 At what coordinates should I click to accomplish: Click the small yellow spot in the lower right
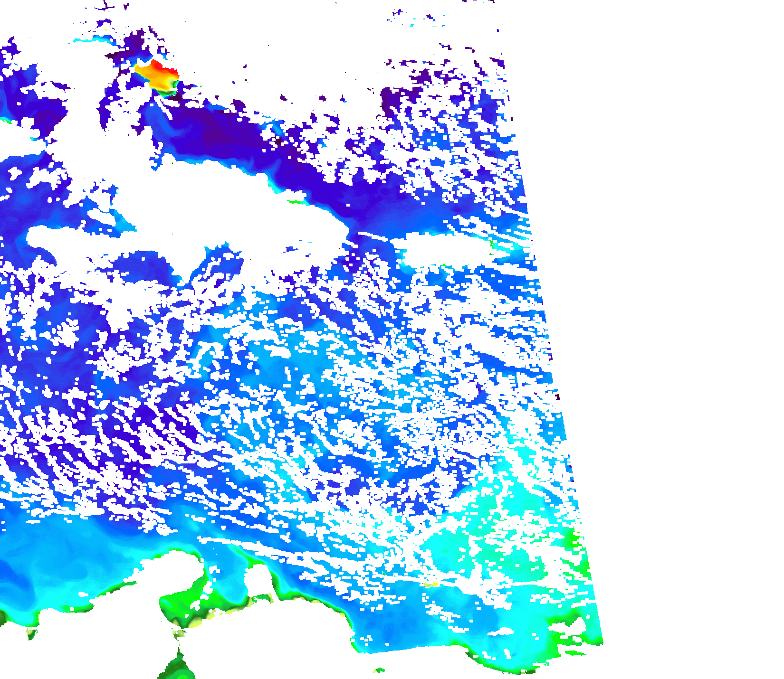(x=431, y=585)
